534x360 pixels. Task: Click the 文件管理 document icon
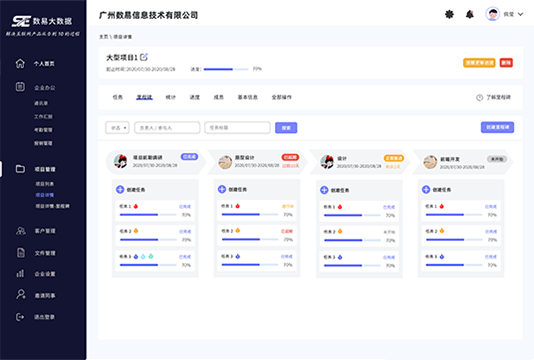[21, 253]
